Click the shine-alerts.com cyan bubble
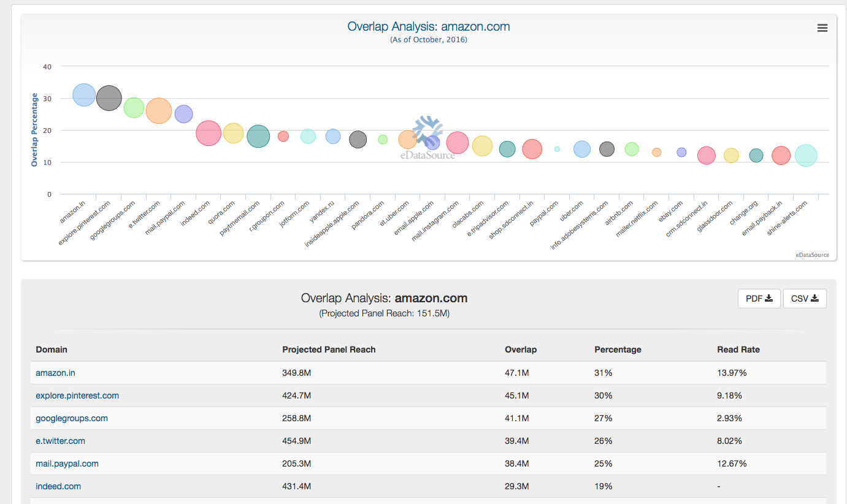Viewport: 847px width, 504px height. click(806, 156)
